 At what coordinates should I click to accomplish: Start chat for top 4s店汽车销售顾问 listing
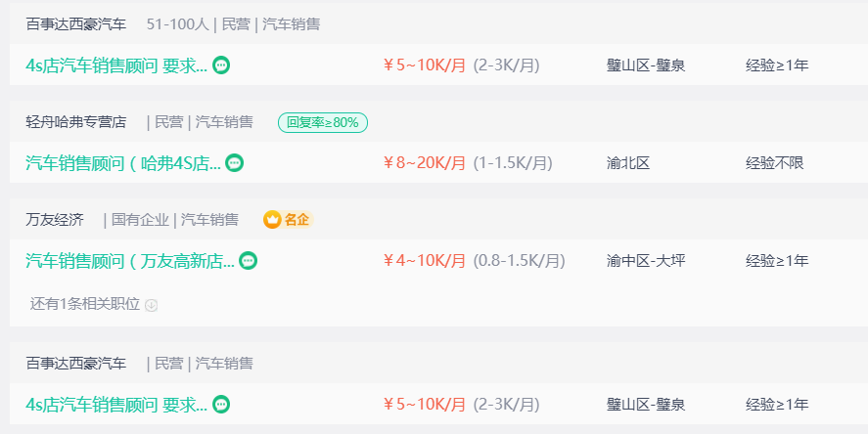coord(221,65)
